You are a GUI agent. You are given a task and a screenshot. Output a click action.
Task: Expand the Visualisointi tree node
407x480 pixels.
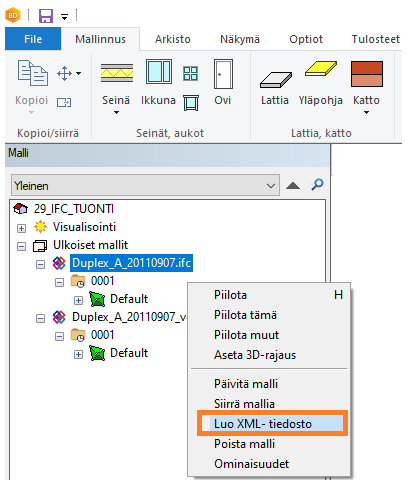point(21,228)
